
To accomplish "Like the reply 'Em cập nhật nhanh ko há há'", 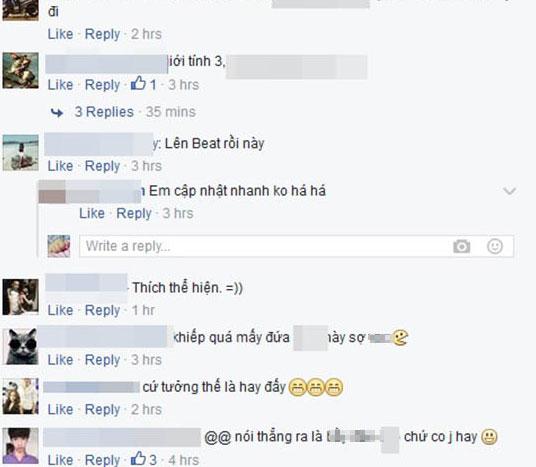I will (x=92, y=213).
